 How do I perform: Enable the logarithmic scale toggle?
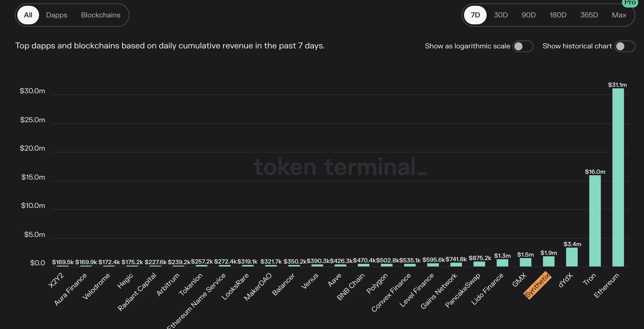pyautogui.click(x=523, y=46)
